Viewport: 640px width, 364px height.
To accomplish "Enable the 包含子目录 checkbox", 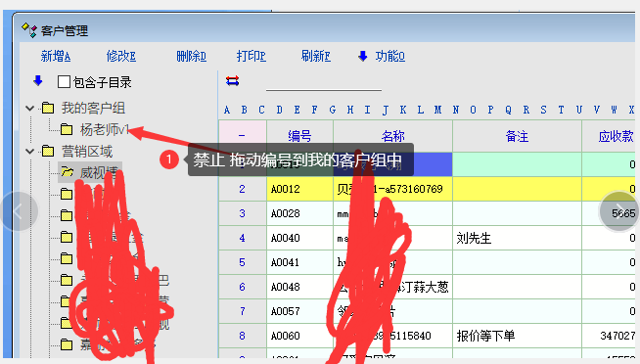I will click(64, 81).
